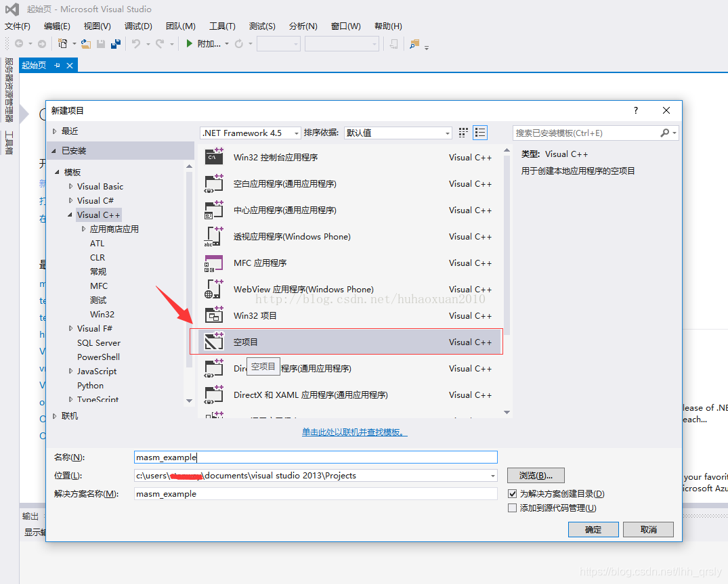Expand the 最近 section
The image size is (728, 584).
point(54,132)
